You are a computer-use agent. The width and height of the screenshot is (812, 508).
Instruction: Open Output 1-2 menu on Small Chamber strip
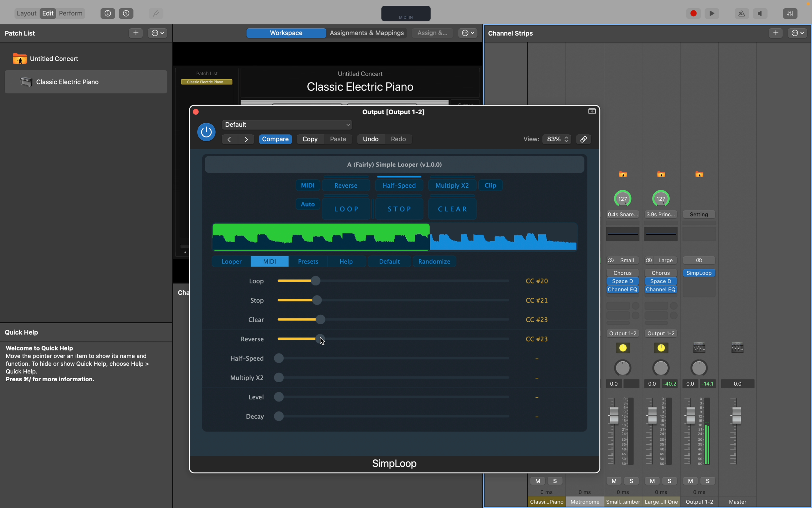pos(623,333)
